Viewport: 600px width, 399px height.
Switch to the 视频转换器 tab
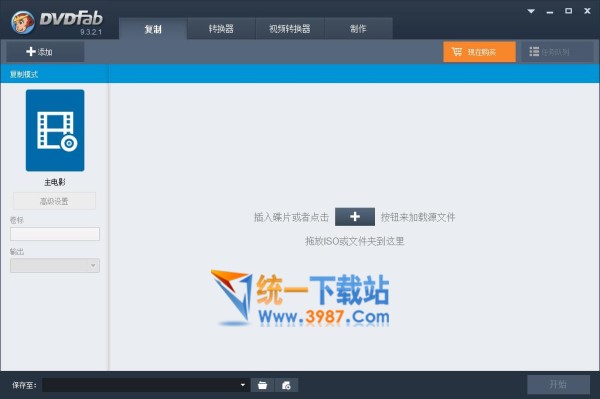(x=290, y=29)
